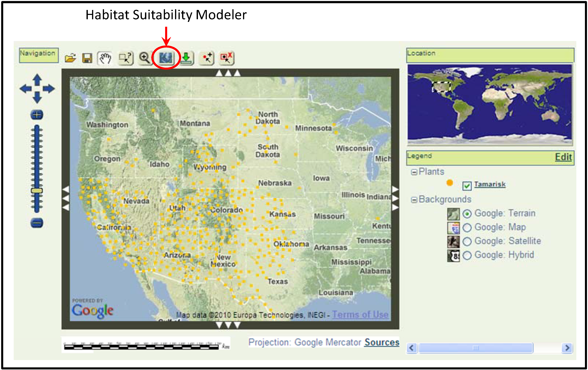Uncheck the Tamarisk layer checkbox
This screenshot has width=588, height=370.
pyautogui.click(x=467, y=186)
